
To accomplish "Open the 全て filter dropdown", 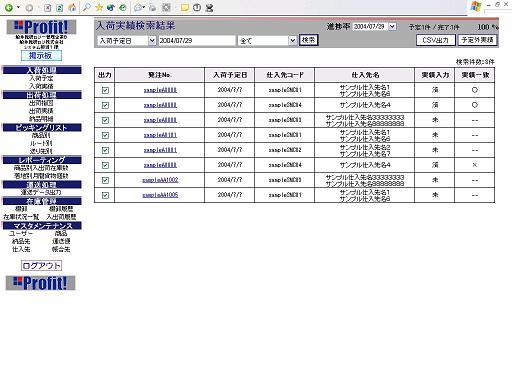I will [x=292, y=41].
